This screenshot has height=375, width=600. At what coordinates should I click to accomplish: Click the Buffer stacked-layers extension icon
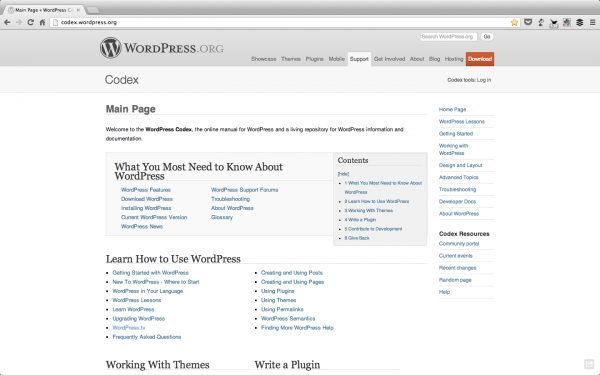(x=580, y=23)
